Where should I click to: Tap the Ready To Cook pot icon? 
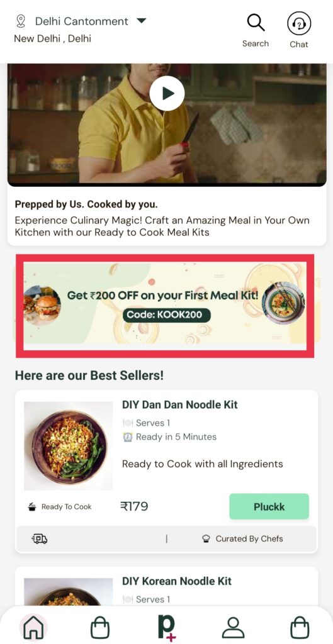[32, 507]
